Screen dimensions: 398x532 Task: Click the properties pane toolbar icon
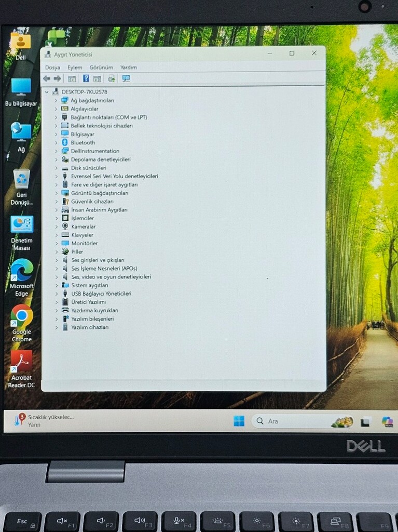pos(98,79)
